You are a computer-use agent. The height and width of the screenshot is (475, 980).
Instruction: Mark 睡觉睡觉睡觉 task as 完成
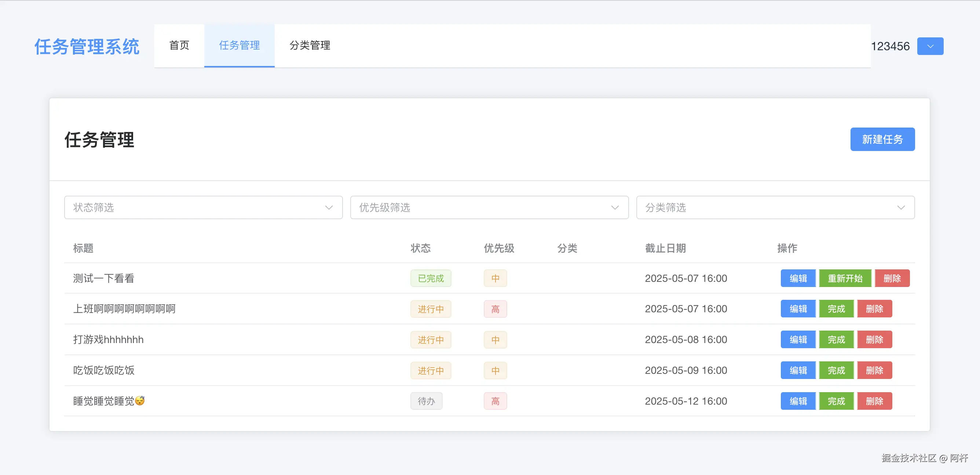click(836, 401)
